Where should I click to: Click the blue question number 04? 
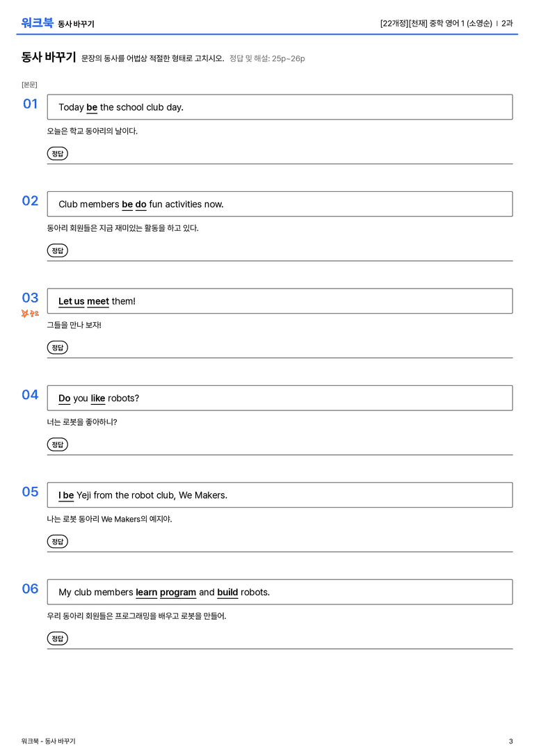pos(30,395)
